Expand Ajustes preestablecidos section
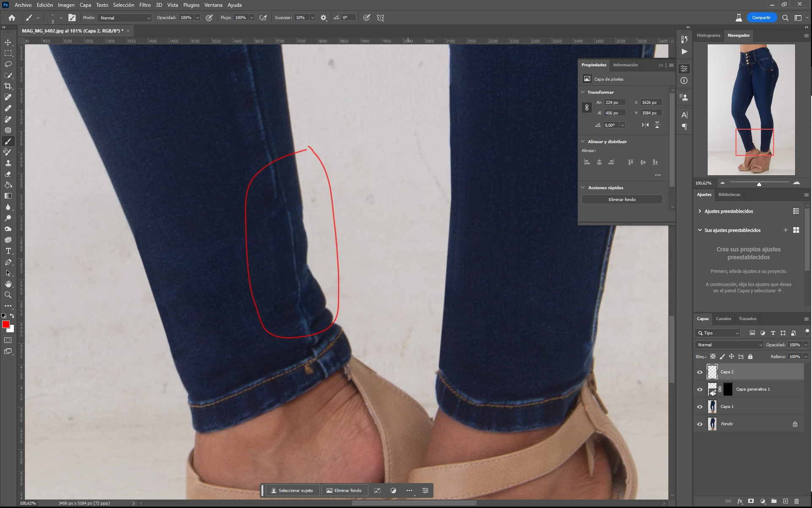Image resolution: width=812 pixels, height=508 pixels. [x=700, y=211]
